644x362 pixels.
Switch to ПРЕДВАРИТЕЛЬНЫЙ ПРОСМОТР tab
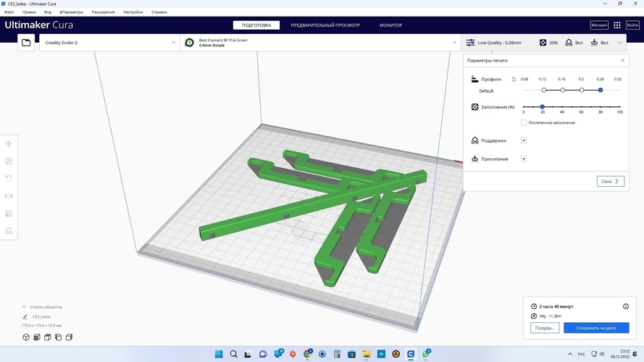click(x=325, y=25)
